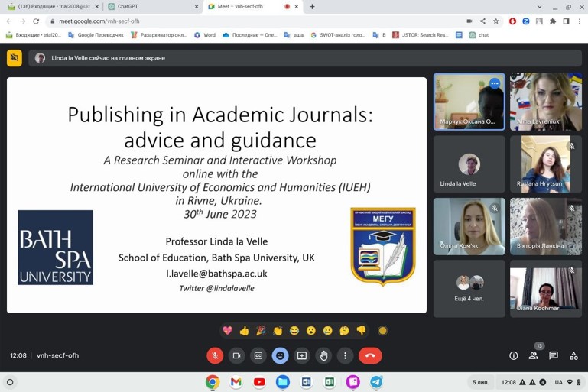Send the clapping hands reaction
588x392 pixels.
pos(278,331)
